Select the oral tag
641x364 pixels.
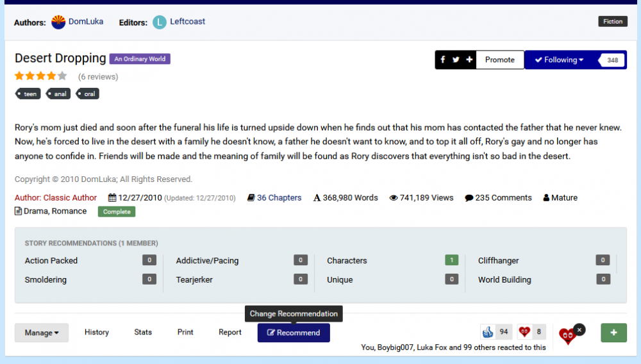click(x=88, y=94)
